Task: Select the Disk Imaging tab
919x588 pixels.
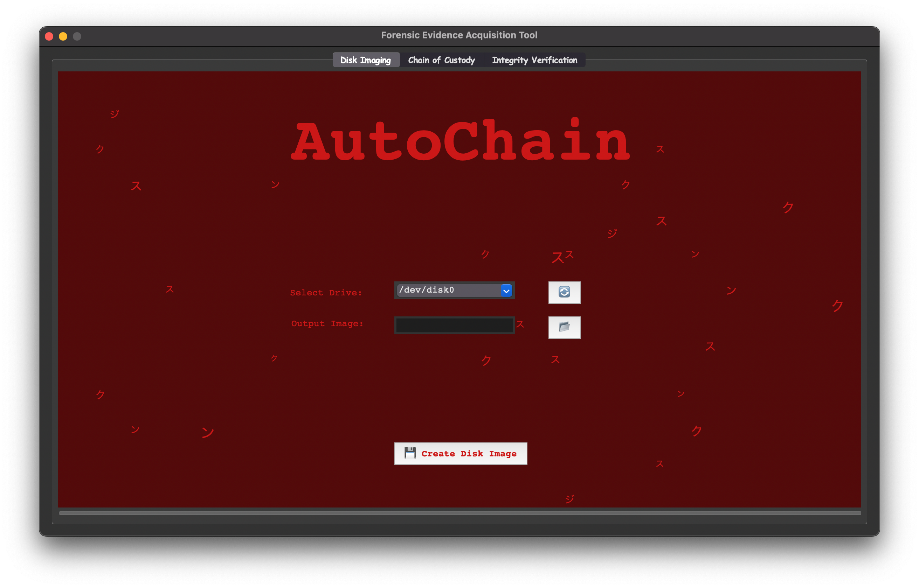Action: click(x=366, y=59)
